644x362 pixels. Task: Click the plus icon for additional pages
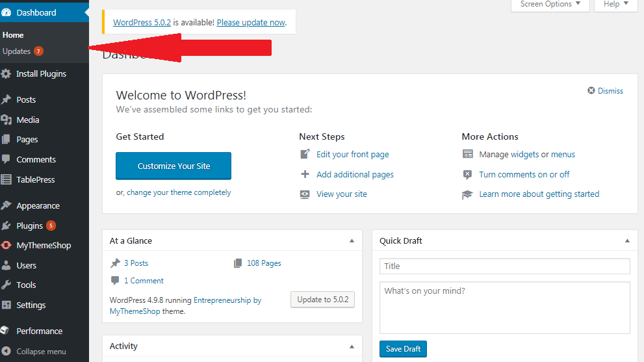click(305, 174)
